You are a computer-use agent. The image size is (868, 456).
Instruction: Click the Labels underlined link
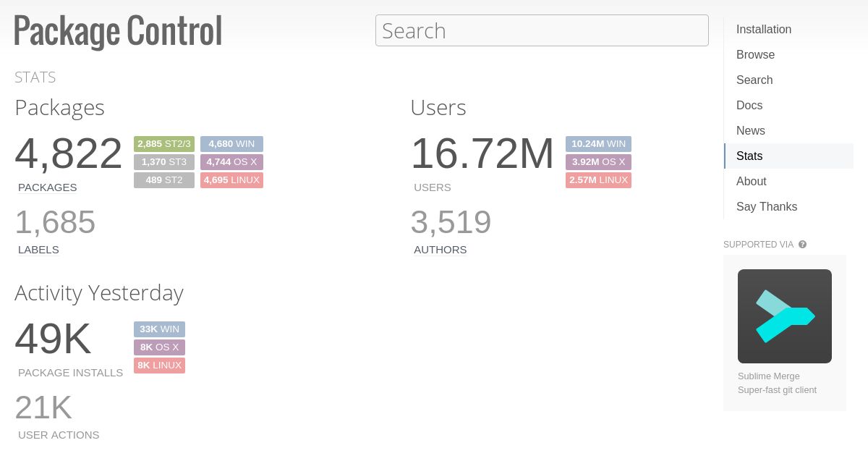[x=38, y=250]
